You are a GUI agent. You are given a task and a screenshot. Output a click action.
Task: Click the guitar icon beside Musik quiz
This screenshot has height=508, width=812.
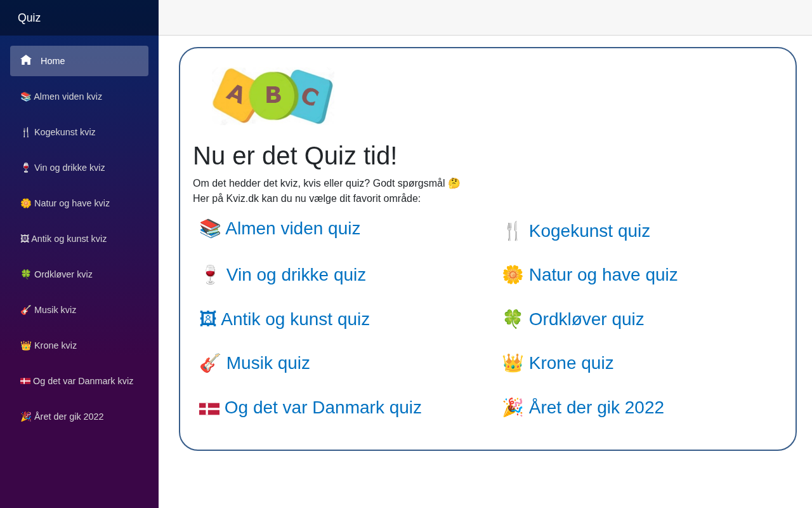pyautogui.click(x=210, y=363)
